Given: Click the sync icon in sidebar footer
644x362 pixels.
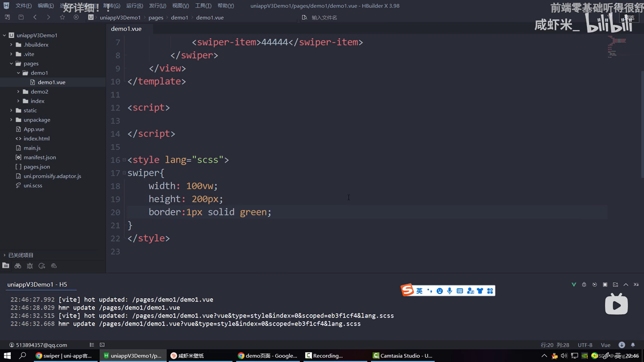Looking at the screenshot, I should (42, 266).
